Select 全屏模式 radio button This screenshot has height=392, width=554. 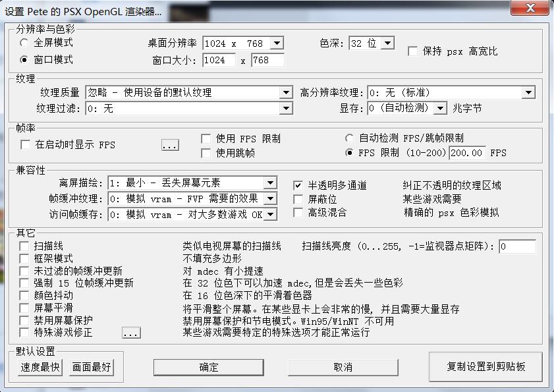[x=24, y=43]
